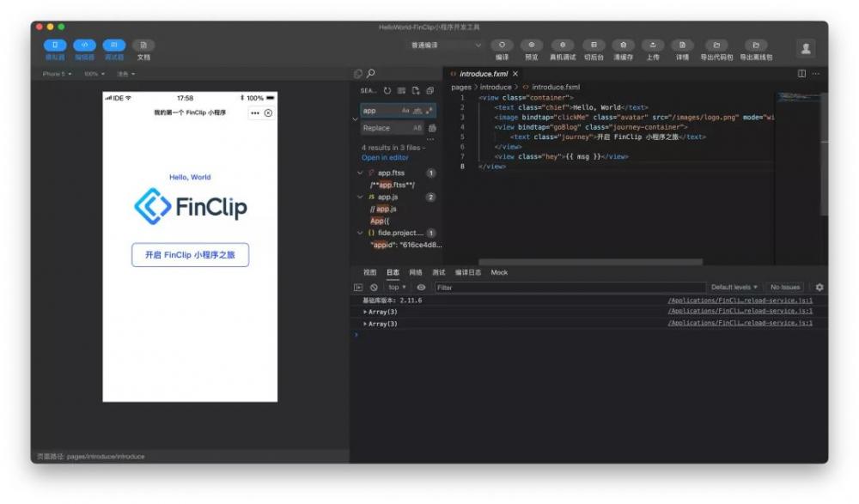This screenshot has width=859, height=504.
Task: Select the '// app.js' search match
Action: coord(383,209)
